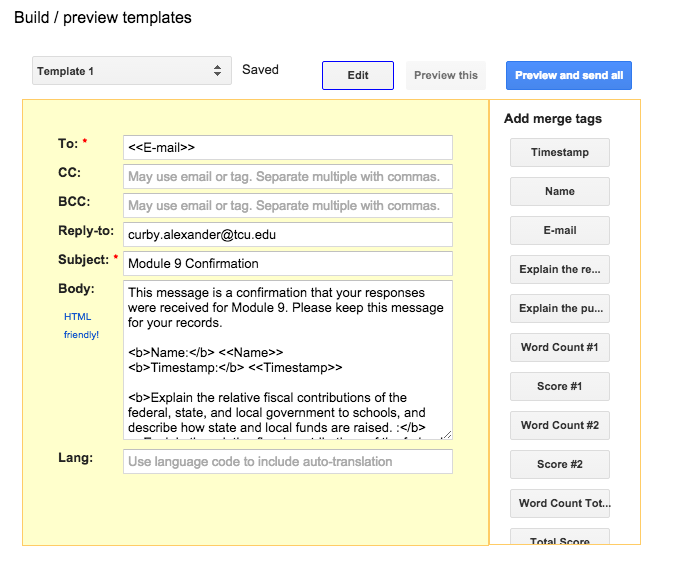Click the 'Body:' label

tap(76, 289)
